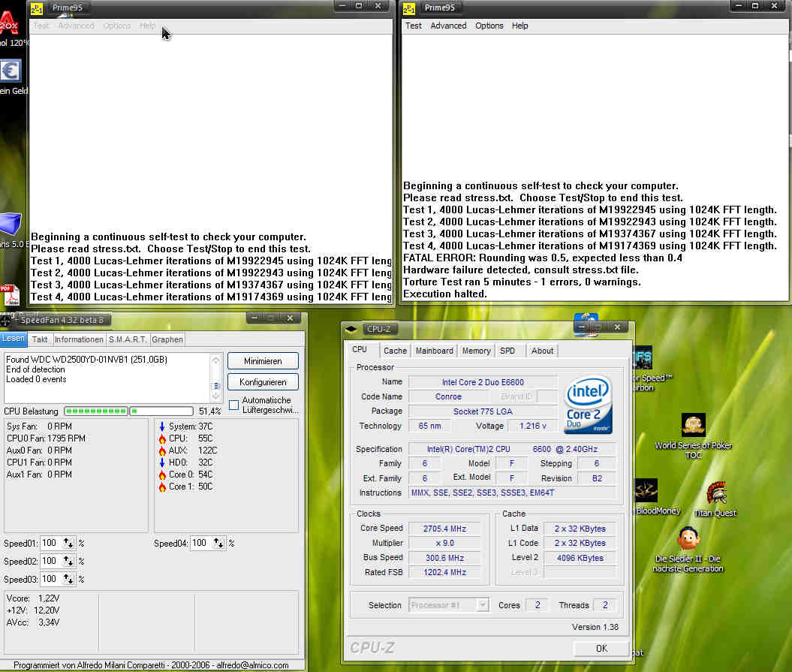Click the Speed01 spinner arrows
The height and width of the screenshot is (672, 792).
[68, 543]
